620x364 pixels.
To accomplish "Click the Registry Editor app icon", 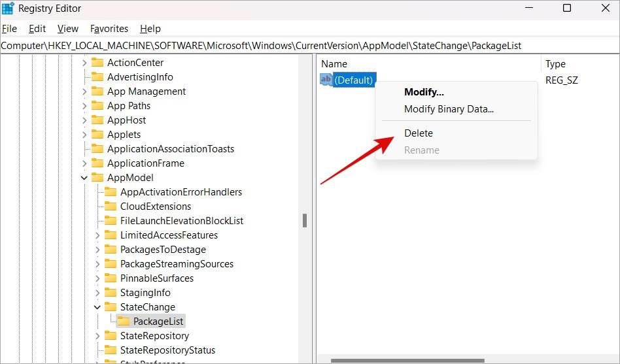I will (8, 8).
